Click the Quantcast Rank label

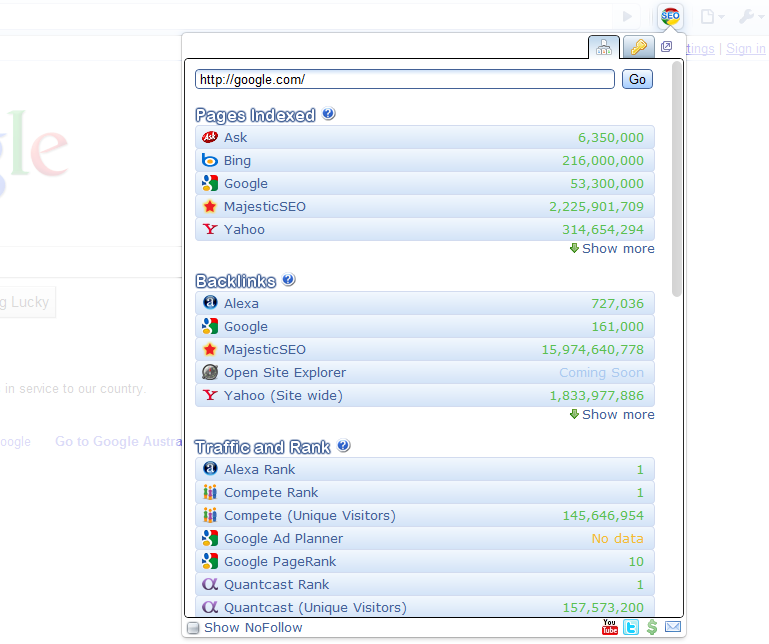coord(277,585)
